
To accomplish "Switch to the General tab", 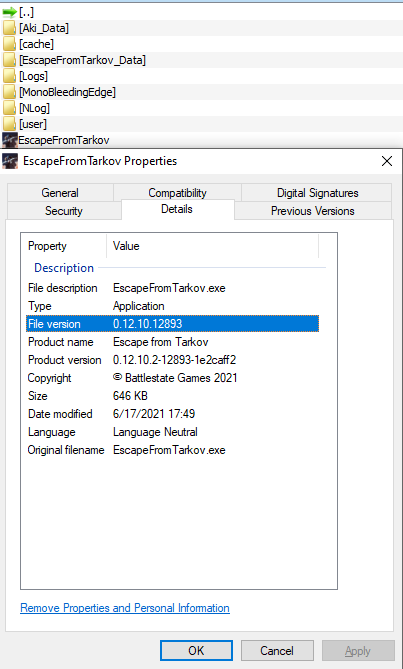I will click(60, 193).
